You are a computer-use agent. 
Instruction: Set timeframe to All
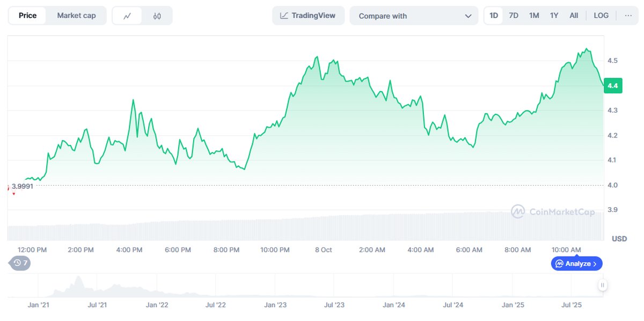(x=574, y=16)
